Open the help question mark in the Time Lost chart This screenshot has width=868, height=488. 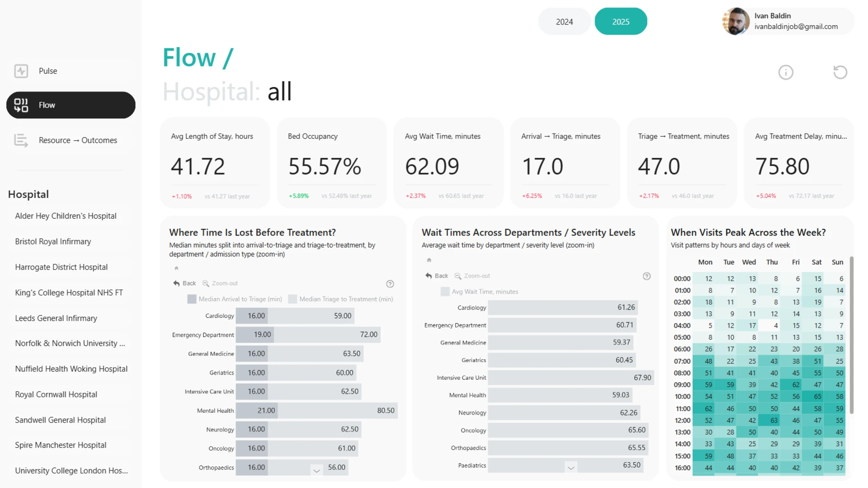390,284
